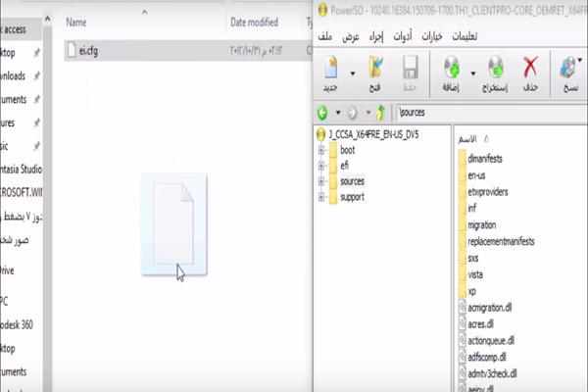Image resolution: width=588 pixels, height=392 pixels.
Task: Select the efi folder in tree
Action: [344, 166]
